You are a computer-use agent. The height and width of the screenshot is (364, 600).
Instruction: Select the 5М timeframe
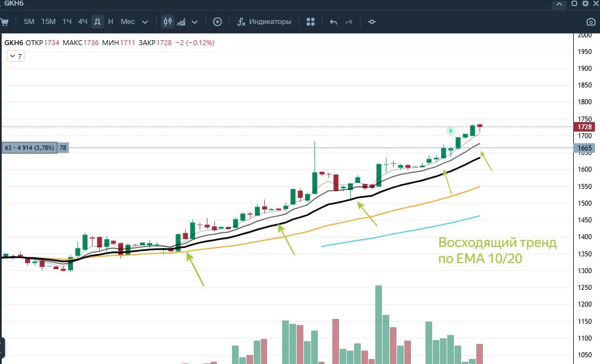pos(29,22)
